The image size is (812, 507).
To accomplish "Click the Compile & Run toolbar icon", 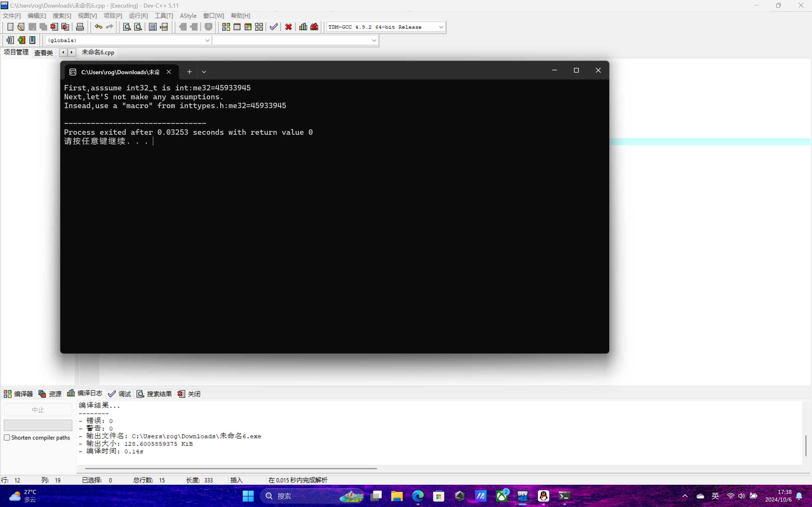I will click(248, 27).
